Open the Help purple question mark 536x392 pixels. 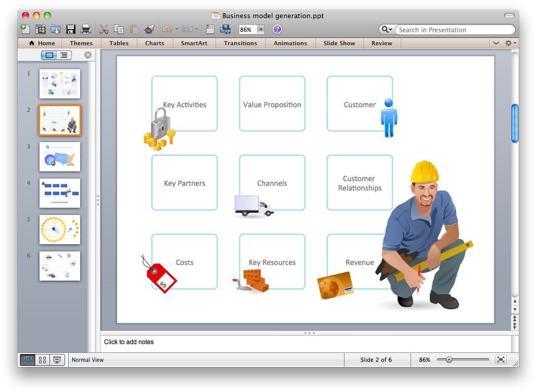click(277, 29)
